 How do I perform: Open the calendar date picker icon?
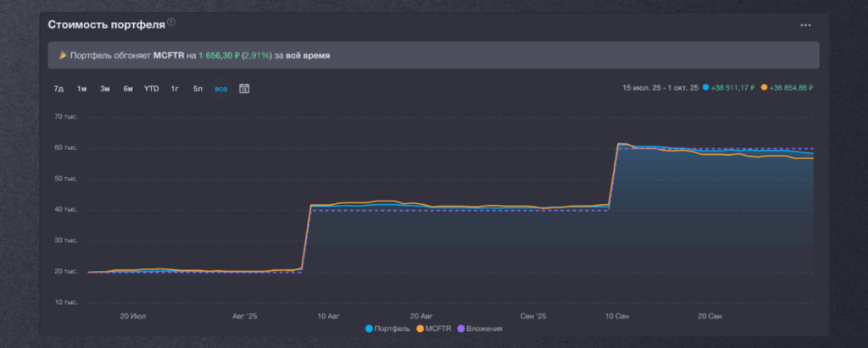[x=244, y=88]
